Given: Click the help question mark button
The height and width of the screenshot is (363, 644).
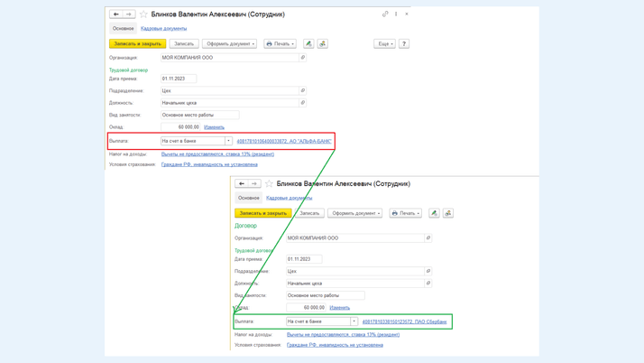Looking at the screenshot, I should pos(404,43).
